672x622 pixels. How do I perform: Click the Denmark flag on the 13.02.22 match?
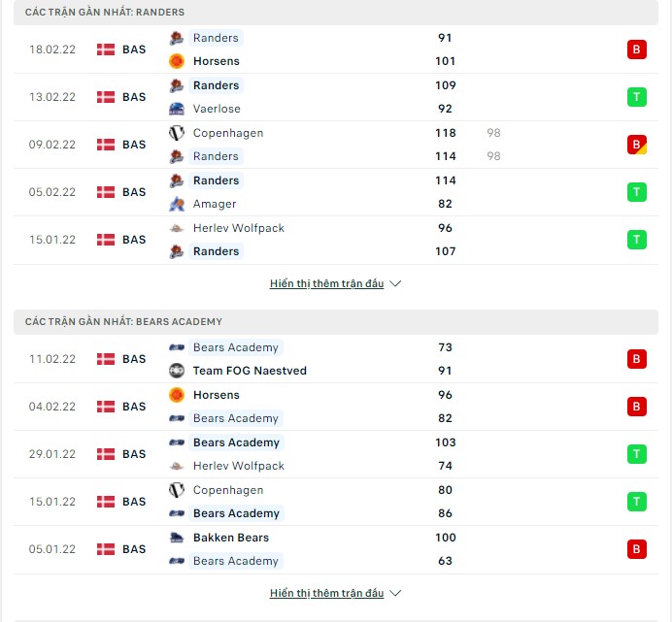click(x=106, y=97)
